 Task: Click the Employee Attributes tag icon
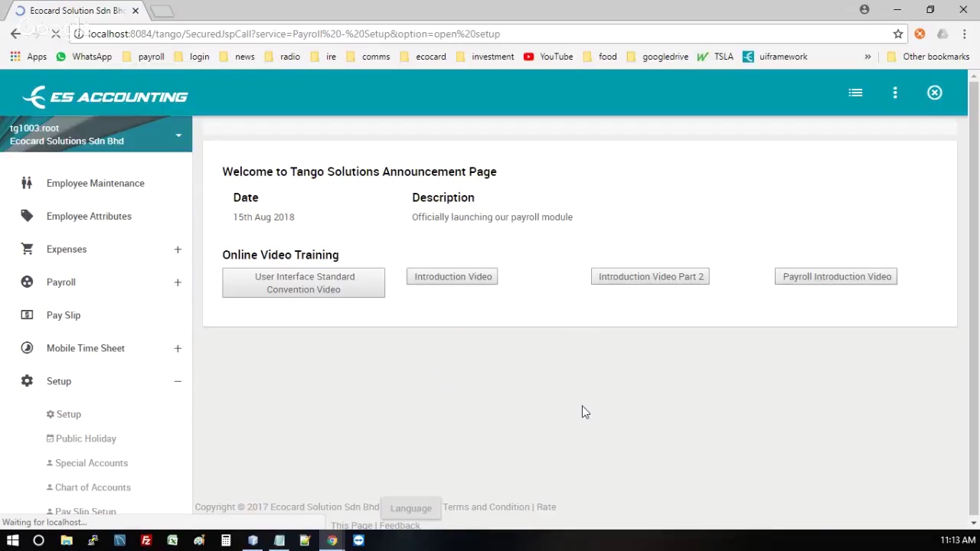pyautogui.click(x=27, y=216)
